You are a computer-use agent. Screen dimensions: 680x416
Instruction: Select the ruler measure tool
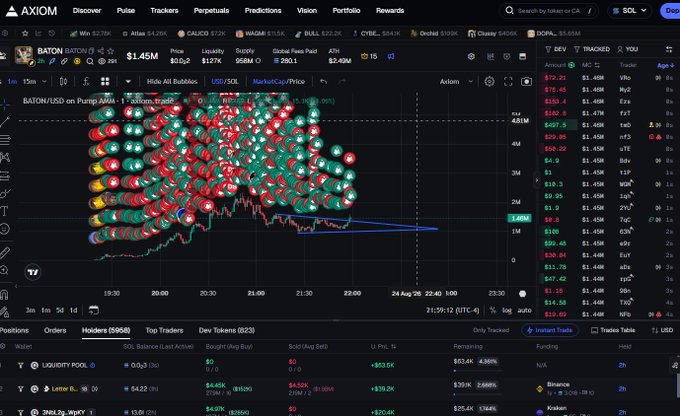(x=4, y=252)
